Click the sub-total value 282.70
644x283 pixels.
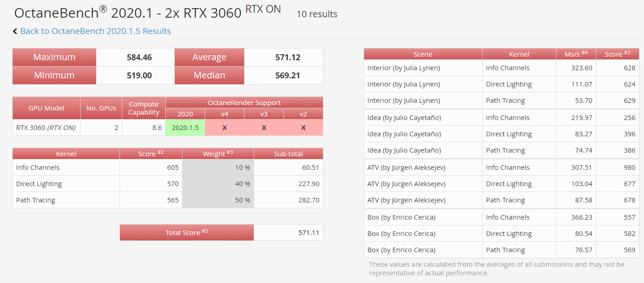click(309, 200)
